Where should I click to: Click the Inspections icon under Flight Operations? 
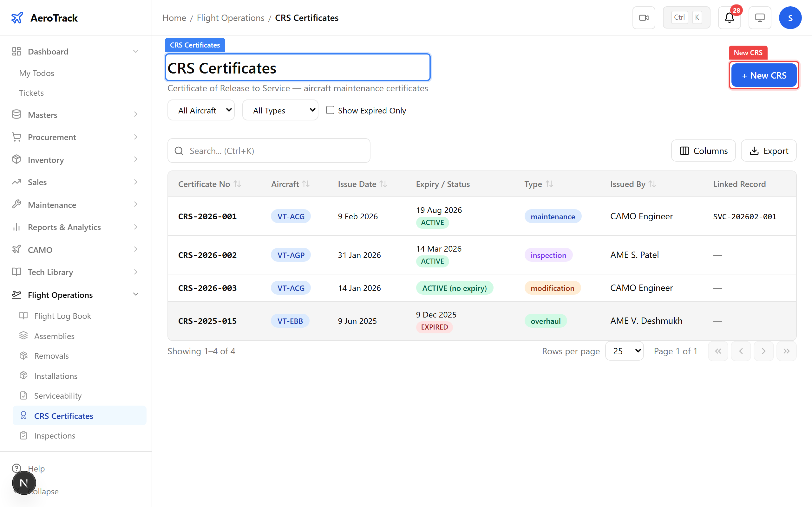23,435
